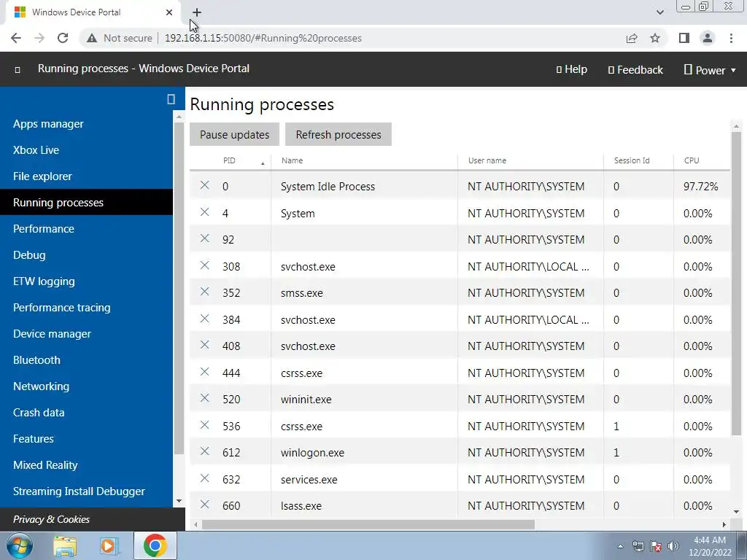The width and height of the screenshot is (747, 560).
Task: Open a new browser tab
Action: 197,12
